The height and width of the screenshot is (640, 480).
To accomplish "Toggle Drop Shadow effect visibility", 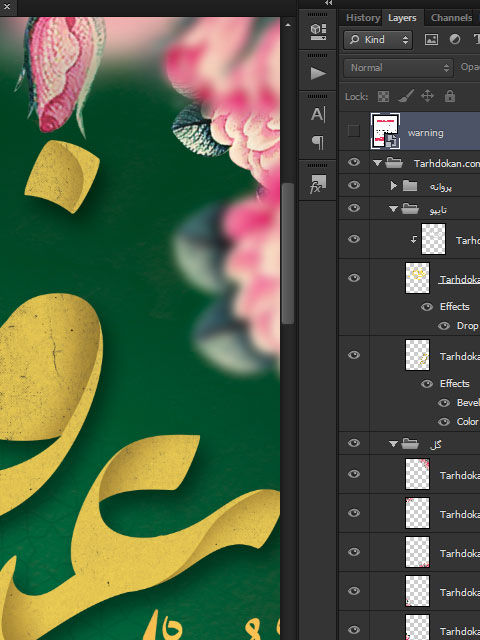I will pyautogui.click(x=444, y=326).
